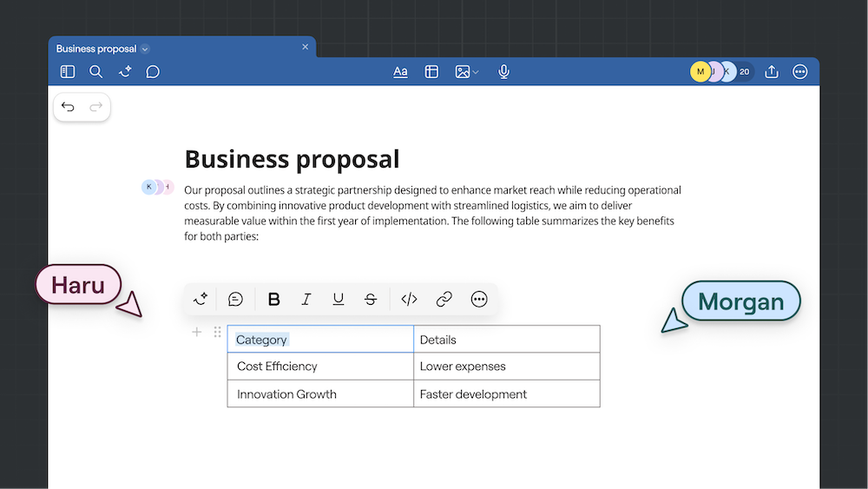Toggle italic formatting on selection
The image size is (868, 489).
pos(306,300)
